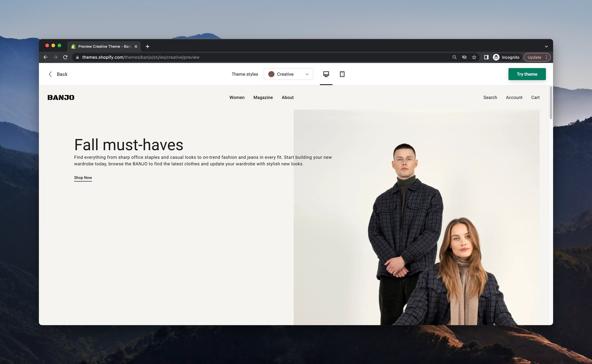This screenshot has width=592, height=364.
Task: Click the browser forward arrow
Action: coord(55,57)
